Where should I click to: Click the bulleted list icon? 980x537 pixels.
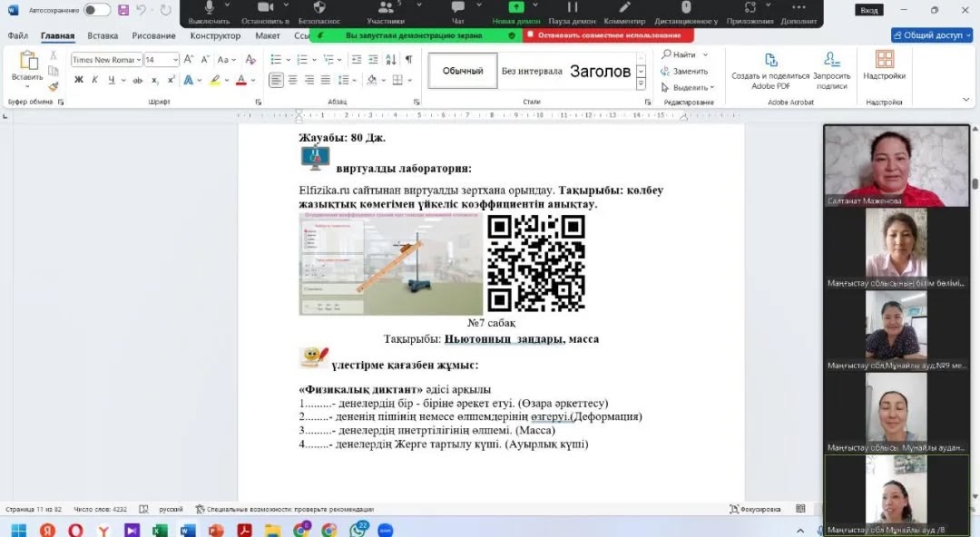276,60
